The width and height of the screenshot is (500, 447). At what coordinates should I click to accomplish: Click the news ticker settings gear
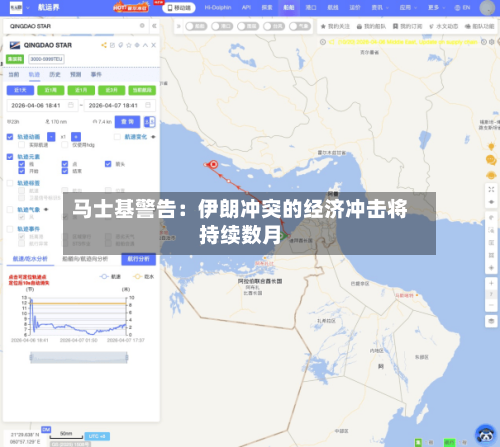492,42
